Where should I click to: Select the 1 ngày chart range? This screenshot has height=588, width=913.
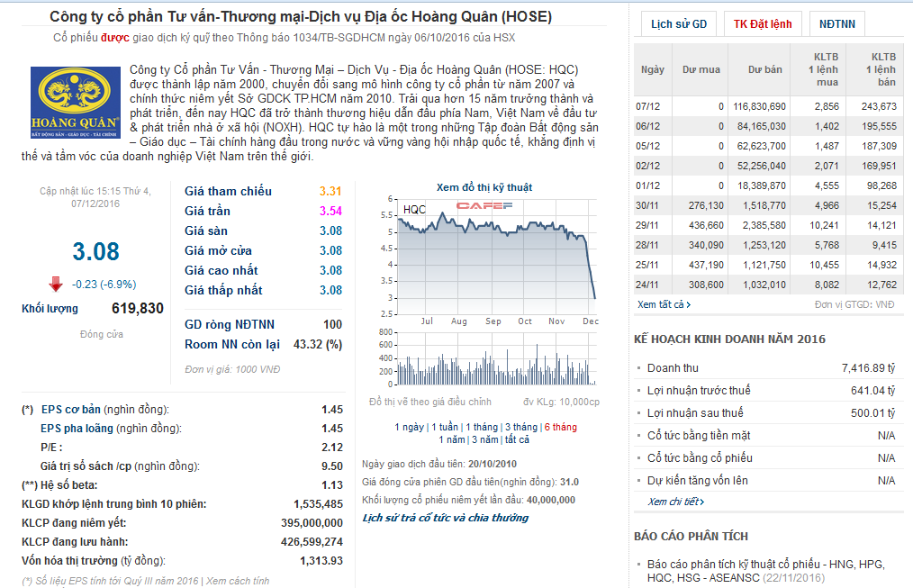410,427
